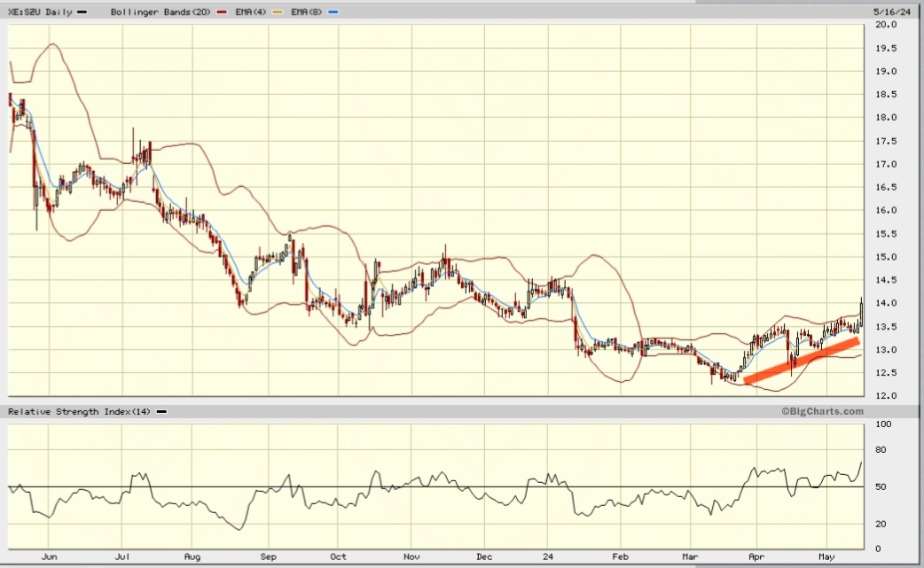Open the Daily timeframe selector
Image resolution: width=924 pixels, height=568 pixels.
coord(59,12)
